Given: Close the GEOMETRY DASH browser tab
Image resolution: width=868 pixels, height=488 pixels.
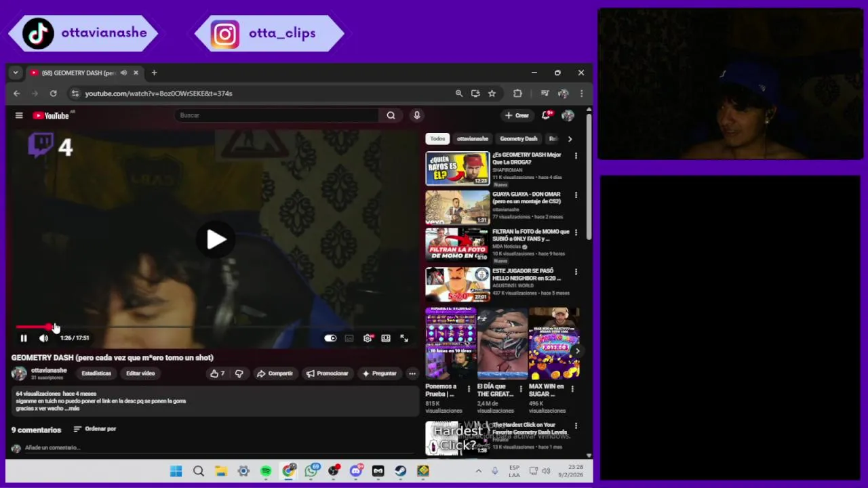Looking at the screenshot, I should pos(136,73).
